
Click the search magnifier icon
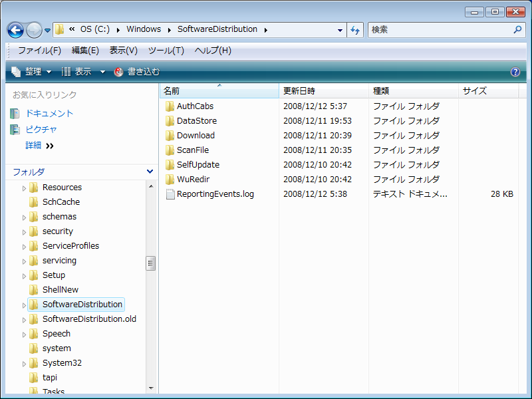(517, 29)
